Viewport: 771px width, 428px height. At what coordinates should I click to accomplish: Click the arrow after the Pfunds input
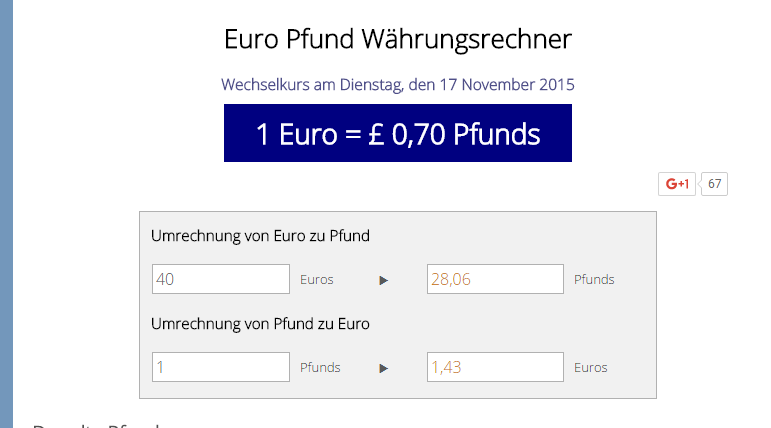[x=383, y=368]
